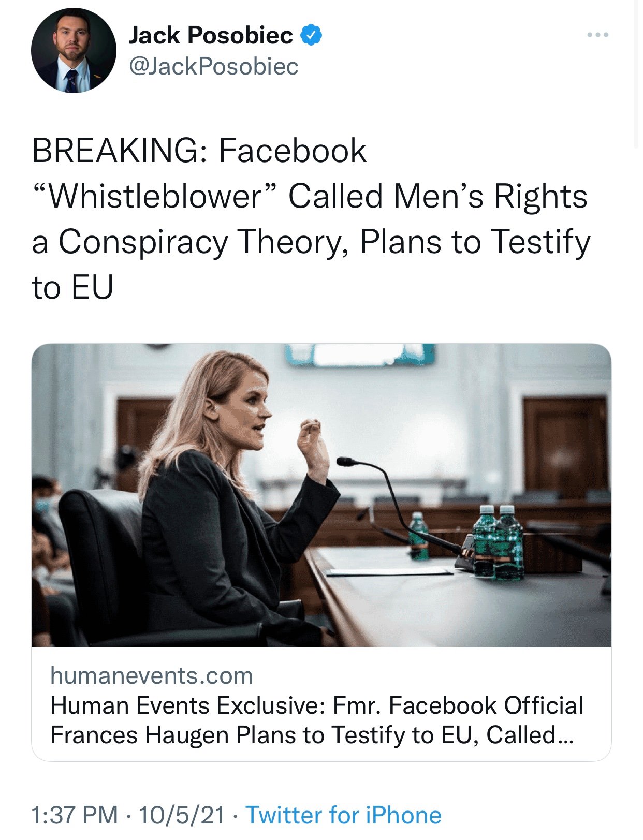Open the hearing photo in link card
Screen dimensions: 643x840
[x=321, y=494]
